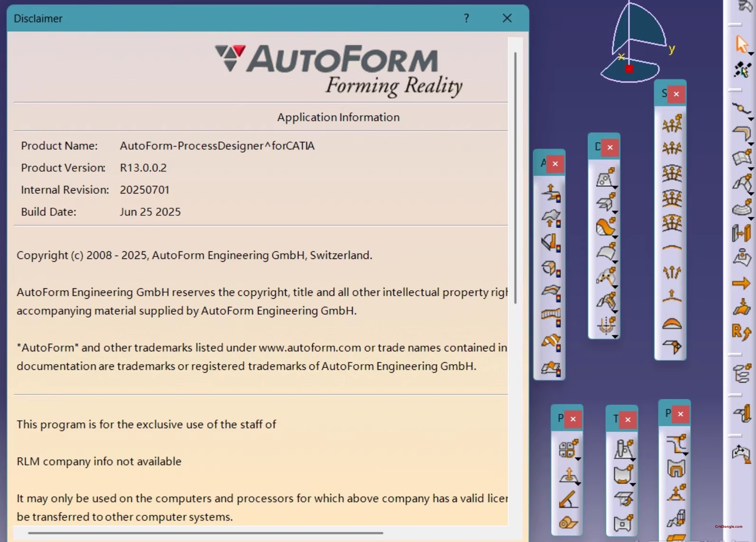
Task: Click the grey ring segment icon in sidebar
Action: (742, 208)
